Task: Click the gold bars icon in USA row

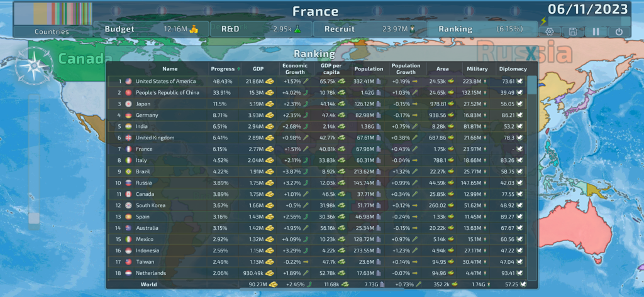Action: coord(270,82)
